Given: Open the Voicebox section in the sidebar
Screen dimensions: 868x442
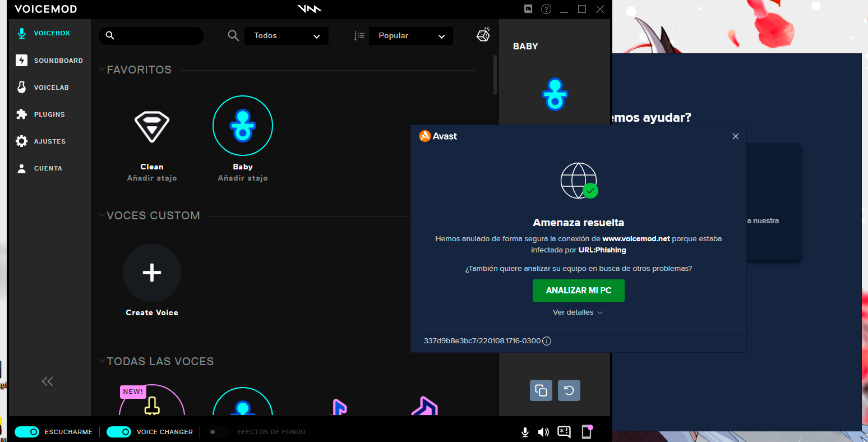Looking at the screenshot, I should point(44,34).
